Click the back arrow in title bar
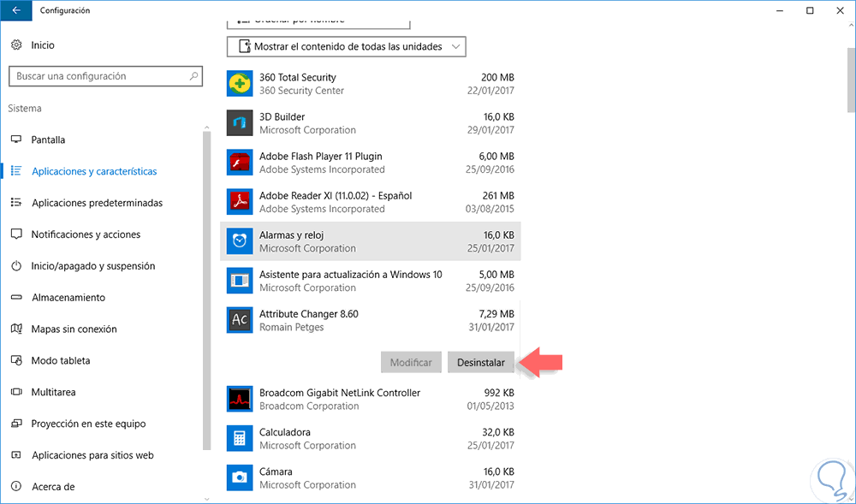Image resolution: width=856 pixels, height=504 pixels. (x=15, y=10)
